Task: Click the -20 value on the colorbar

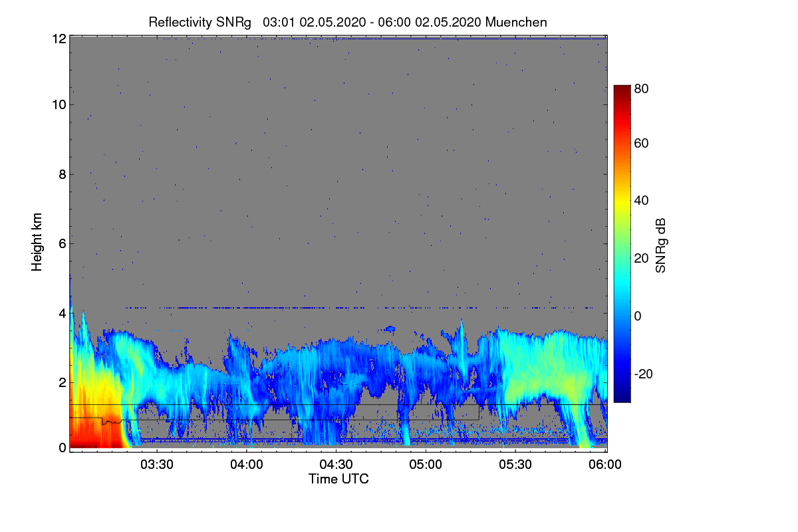Action: click(x=643, y=374)
